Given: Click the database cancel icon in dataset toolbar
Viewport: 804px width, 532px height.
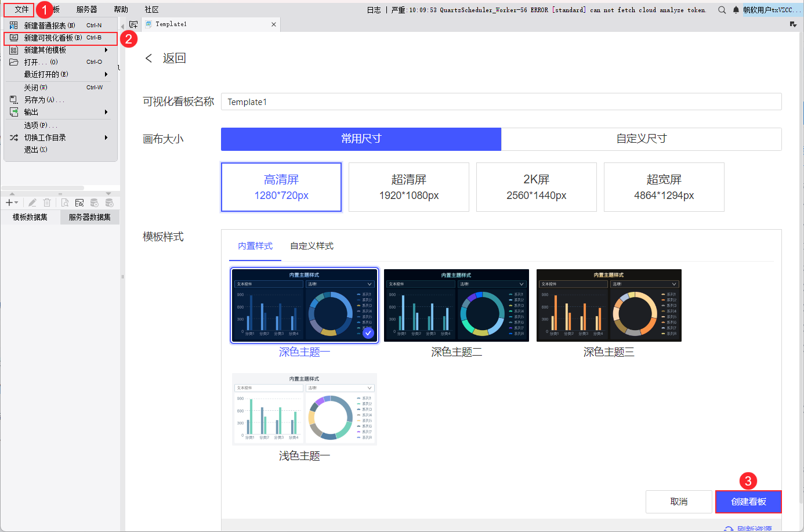Looking at the screenshot, I should [109, 202].
